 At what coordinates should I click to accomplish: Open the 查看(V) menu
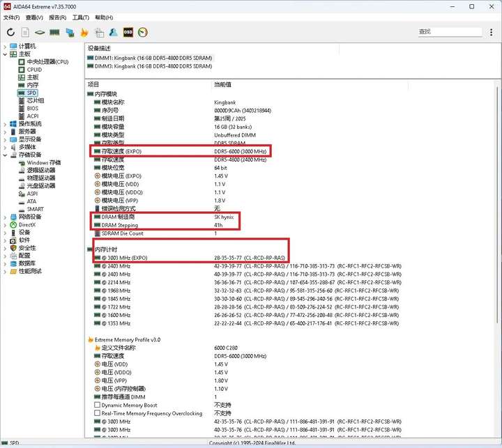[x=34, y=17]
